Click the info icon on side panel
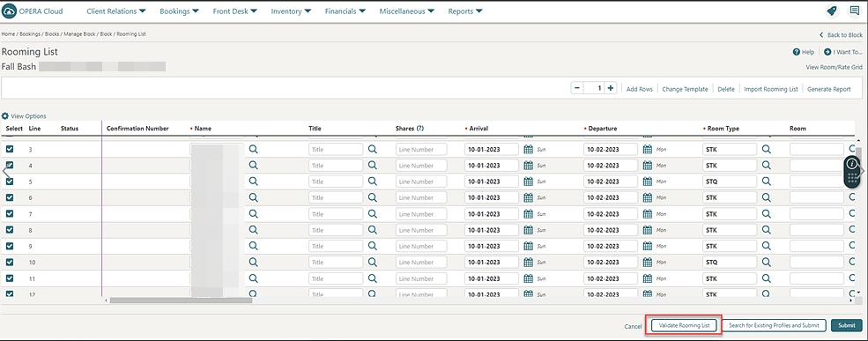The height and width of the screenshot is (341, 868). pos(852,163)
